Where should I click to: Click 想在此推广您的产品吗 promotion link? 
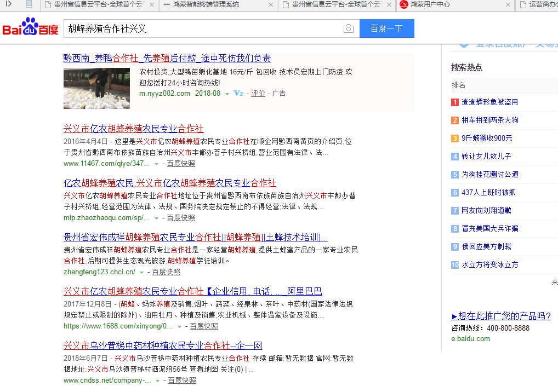(x=500, y=316)
